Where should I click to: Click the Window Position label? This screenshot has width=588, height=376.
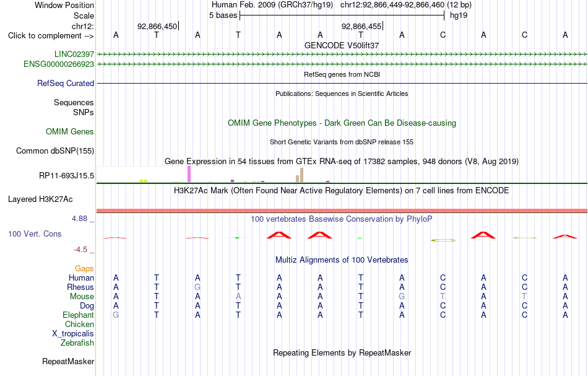click(64, 5)
